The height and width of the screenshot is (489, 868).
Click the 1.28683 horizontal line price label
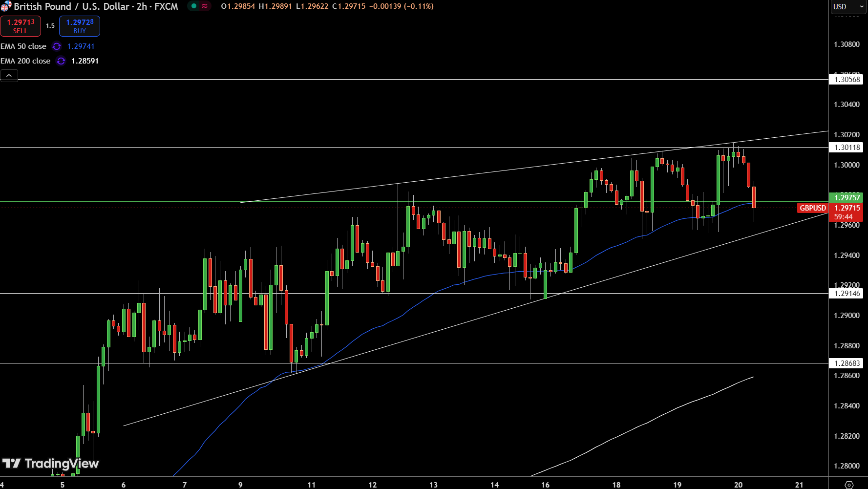pyautogui.click(x=847, y=363)
